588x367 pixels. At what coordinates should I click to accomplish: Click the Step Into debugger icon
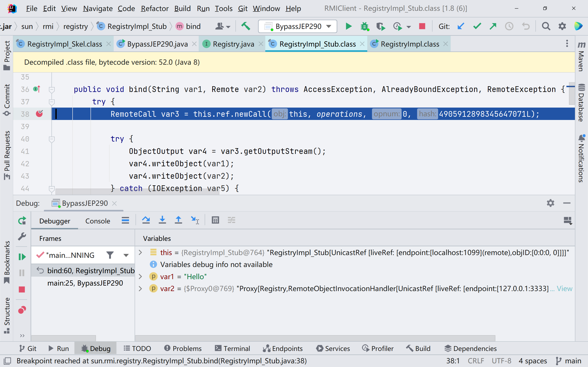click(x=162, y=220)
